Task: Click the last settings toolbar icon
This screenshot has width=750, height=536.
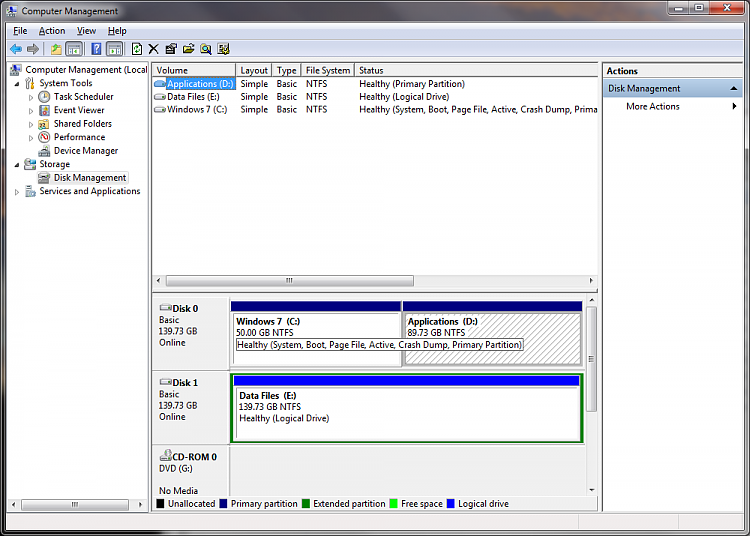Action: tap(223, 49)
